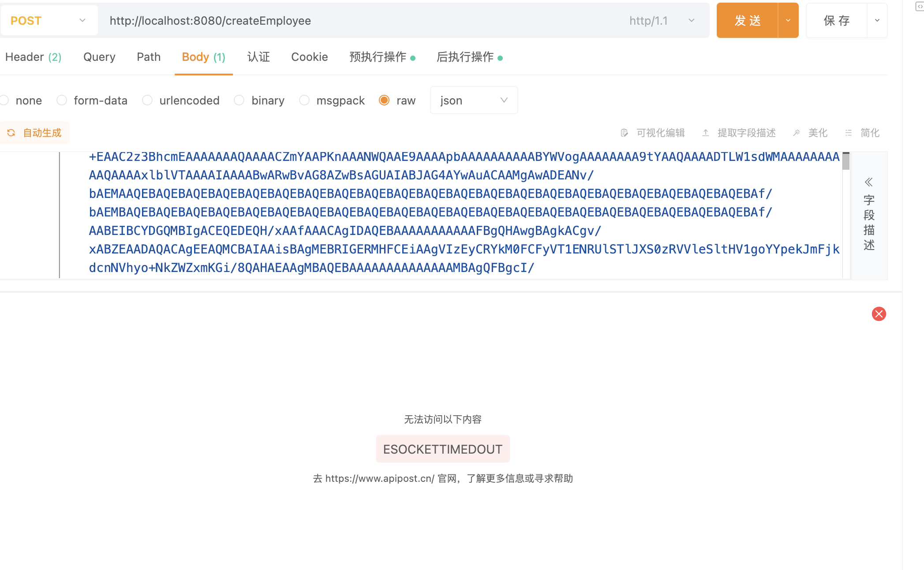Screen dimensions: 924x570
Task: Click the 自动生成 refresh icon
Action: point(11,133)
